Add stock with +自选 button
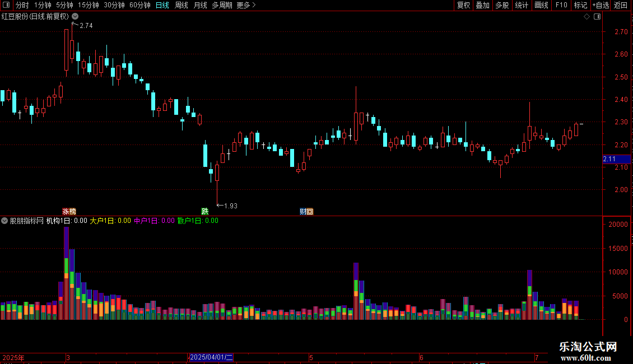This screenshot has width=633, height=364. (x=601, y=5)
